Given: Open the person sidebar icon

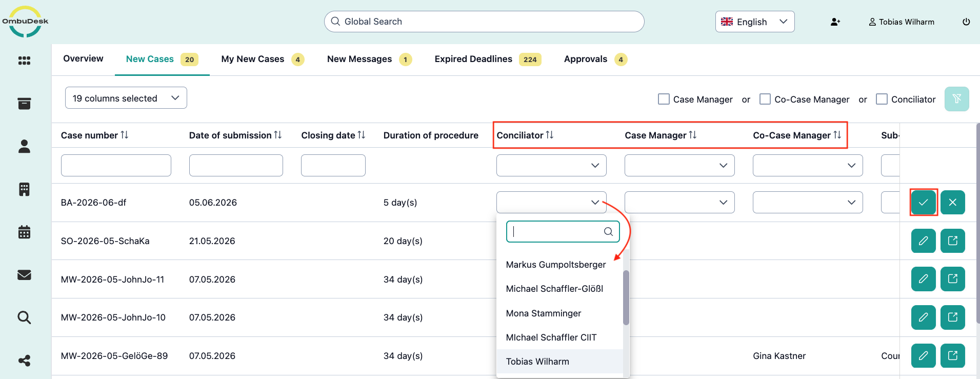Looking at the screenshot, I should [24, 147].
